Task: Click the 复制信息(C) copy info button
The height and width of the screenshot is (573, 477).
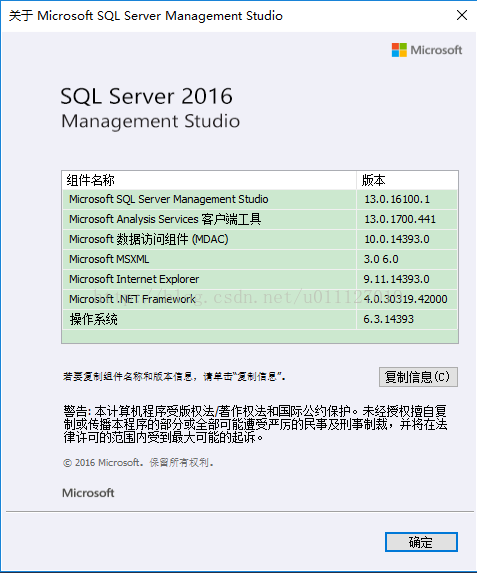Action: [x=418, y=377]
